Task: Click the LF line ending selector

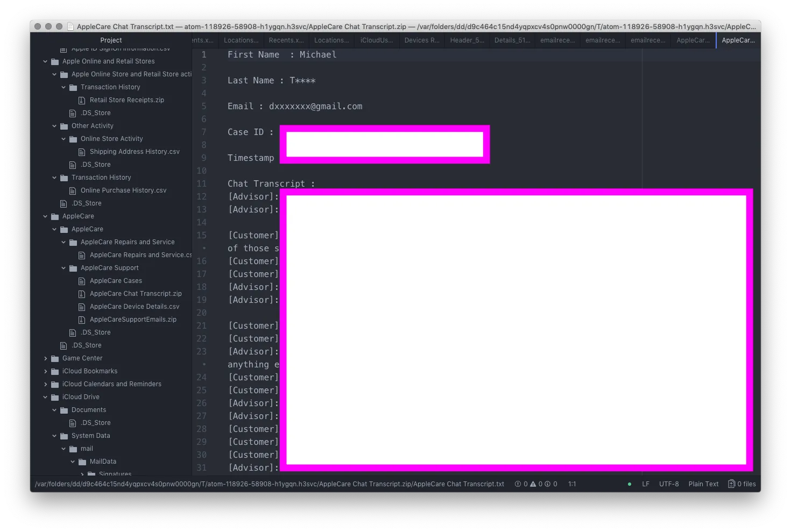Action: pyautogui.click(x=646, y=484)
